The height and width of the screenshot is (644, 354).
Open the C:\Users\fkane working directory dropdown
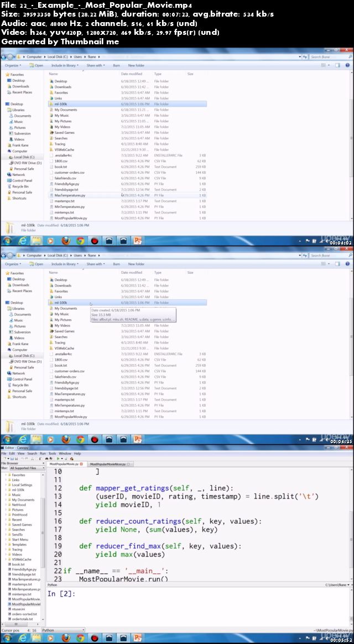[338, 584]
